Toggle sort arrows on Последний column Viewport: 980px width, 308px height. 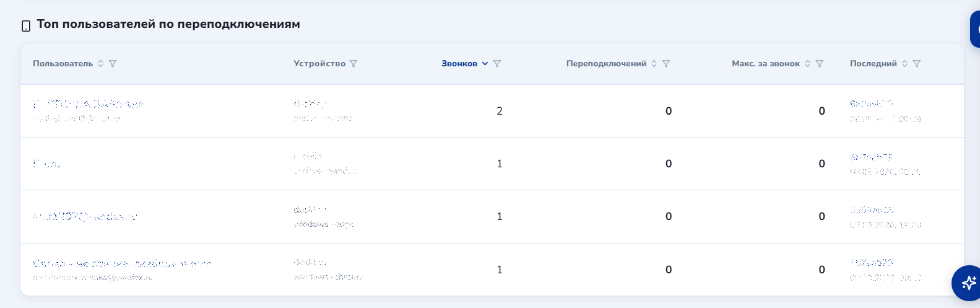[x=904, y=64]
